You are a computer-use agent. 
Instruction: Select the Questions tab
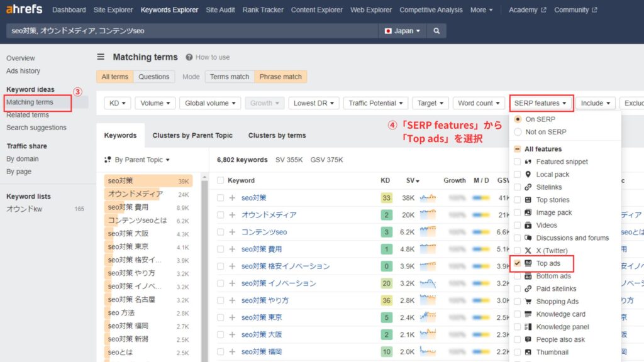point(153,77)
